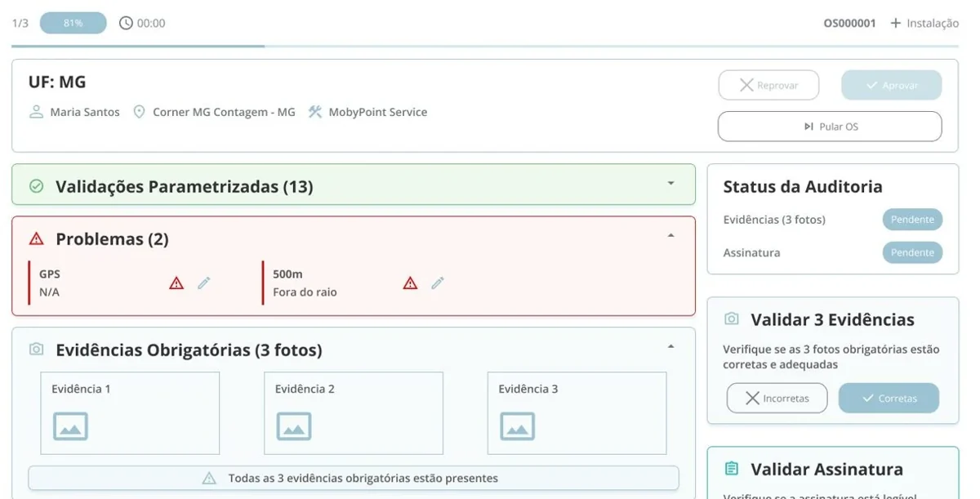Image resolution: width=980 pixels, height=499 pixels.
Task: Mark the evidences as Corretas
Action: click(889, 398)
